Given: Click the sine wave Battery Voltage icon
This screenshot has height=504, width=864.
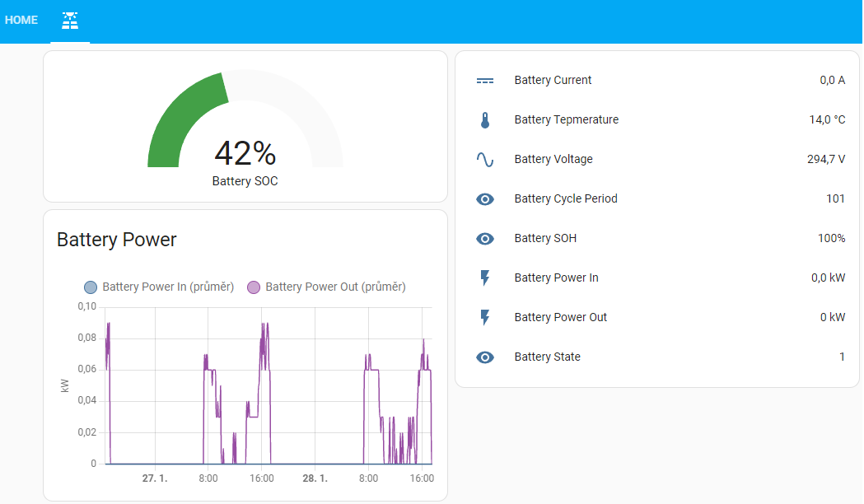Looking at the screenshot, I should [x=485, y=160].
